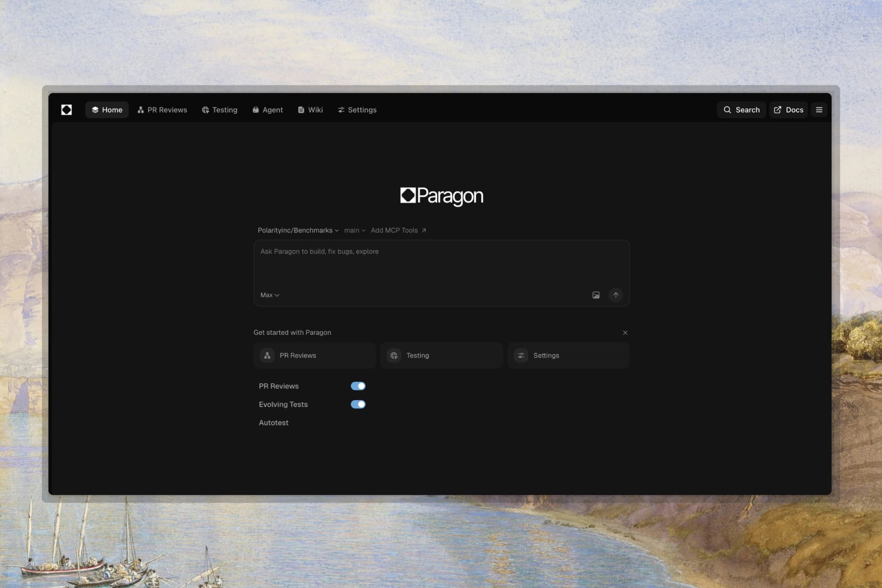Open the main branch dropdown
882x588 pixels.
[355, 230]
